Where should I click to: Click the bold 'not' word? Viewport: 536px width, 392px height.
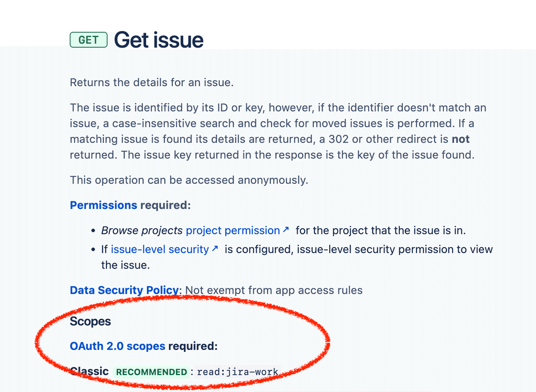[x=461, y=139]
